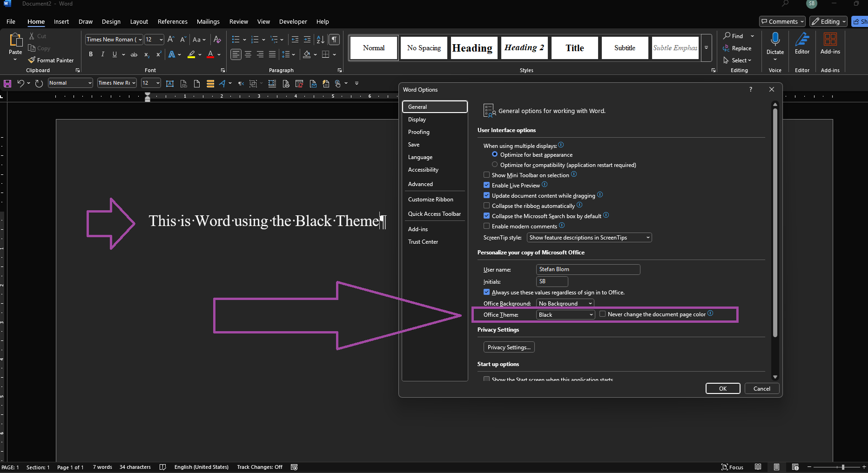This screenshot has width=868, height=473.
Task: Open the Editing mode dropdown
Action: pos(828,21)
